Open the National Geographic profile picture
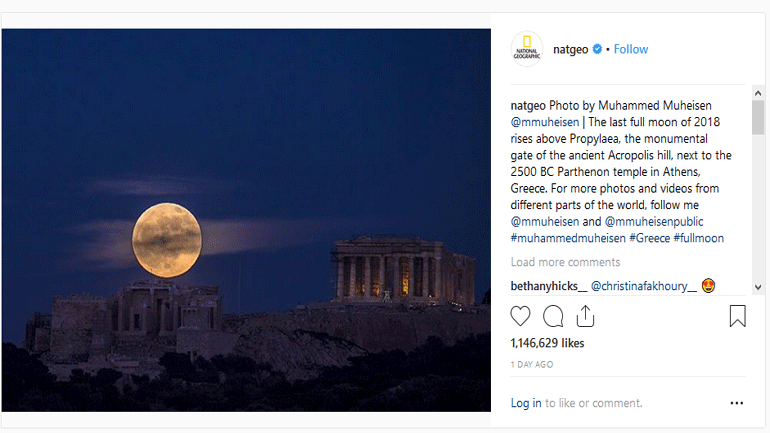The image size is (770, 433). point(527,49)
